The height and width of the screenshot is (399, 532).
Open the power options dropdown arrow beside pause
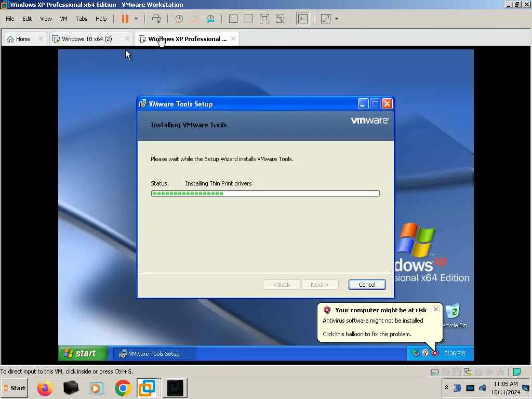[x=136, y=19]
